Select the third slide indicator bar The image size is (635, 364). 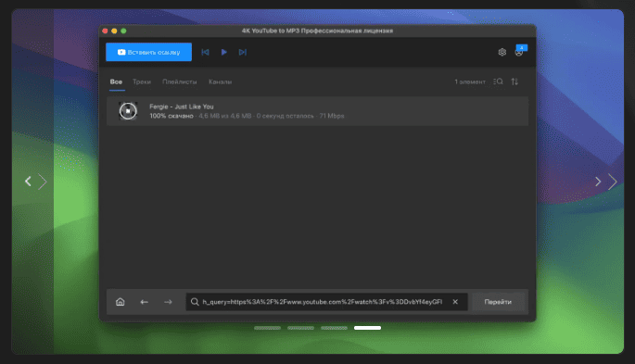point(334,328)
